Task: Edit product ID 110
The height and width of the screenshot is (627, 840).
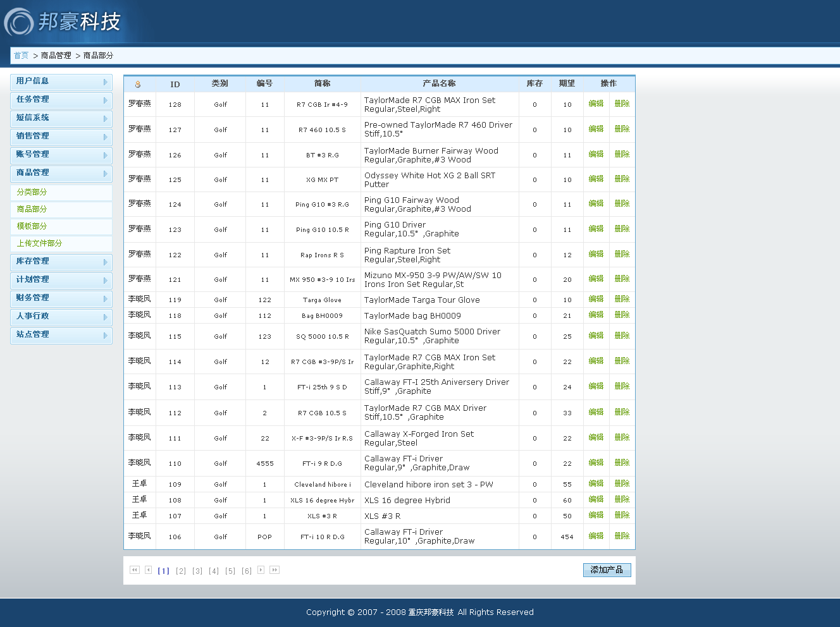Action: (596, 463)
